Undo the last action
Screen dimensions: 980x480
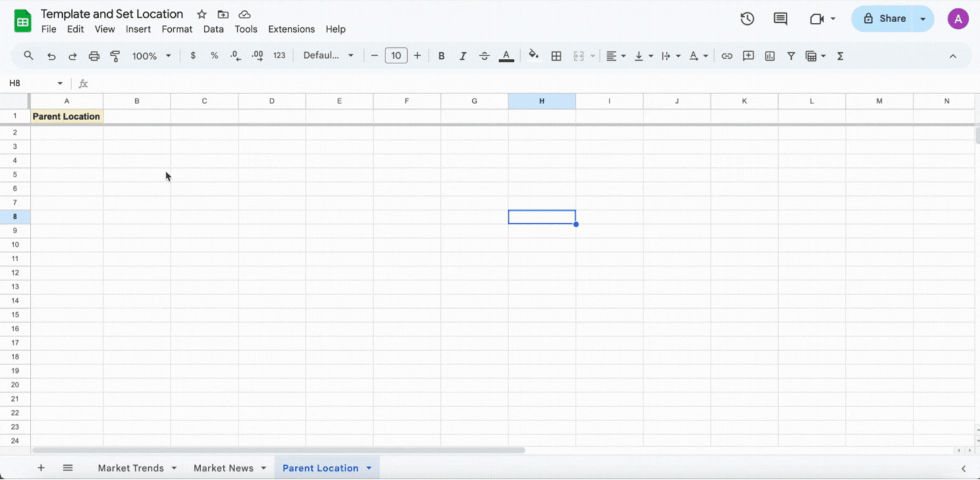pos(51,56)
